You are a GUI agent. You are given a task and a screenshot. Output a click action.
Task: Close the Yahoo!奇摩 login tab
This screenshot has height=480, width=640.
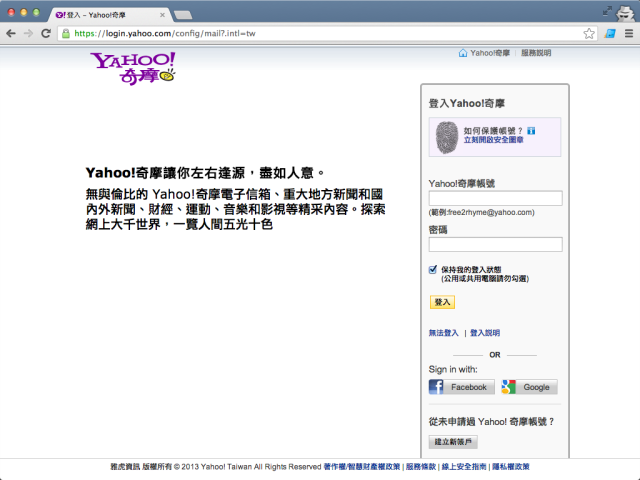pos(162,15)
